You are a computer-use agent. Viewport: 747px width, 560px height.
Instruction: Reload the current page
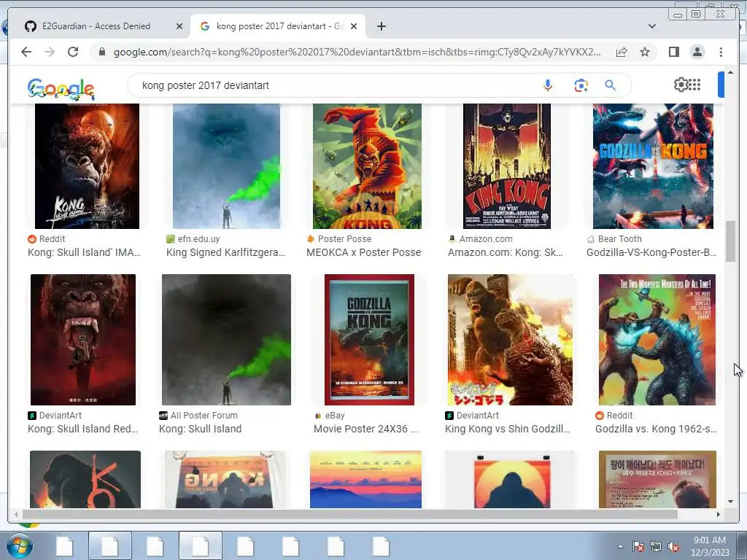73,52
